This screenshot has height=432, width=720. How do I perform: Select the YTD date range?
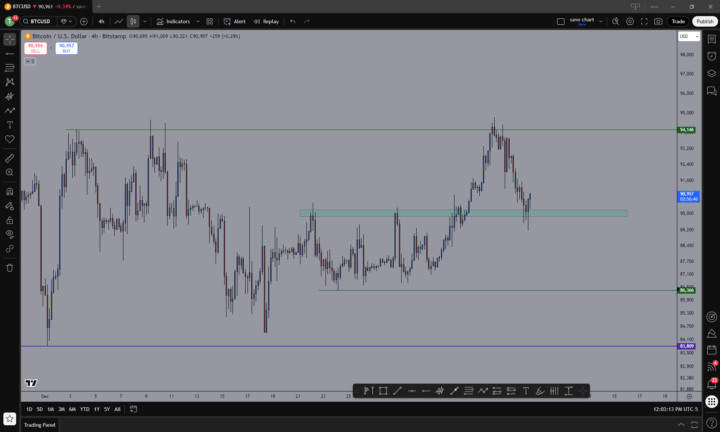pyautogui.click(x=84, y=409)
